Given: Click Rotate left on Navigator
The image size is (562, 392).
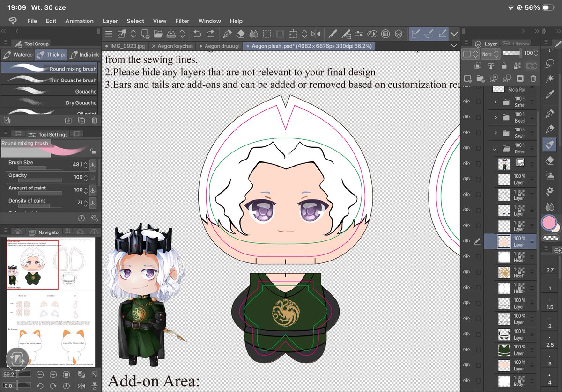Looking at the screenshot, I should click(x=40, y=385).
